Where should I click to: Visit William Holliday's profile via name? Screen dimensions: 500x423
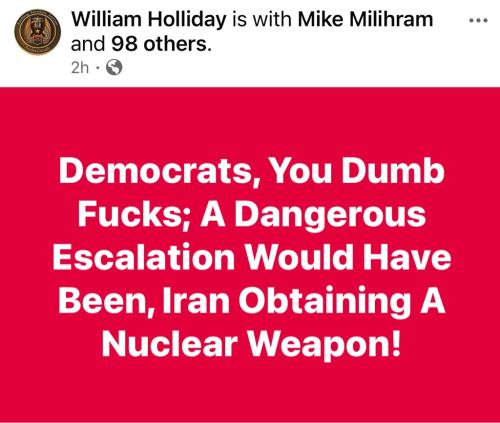pyautogui.click(x=149, y=19)
